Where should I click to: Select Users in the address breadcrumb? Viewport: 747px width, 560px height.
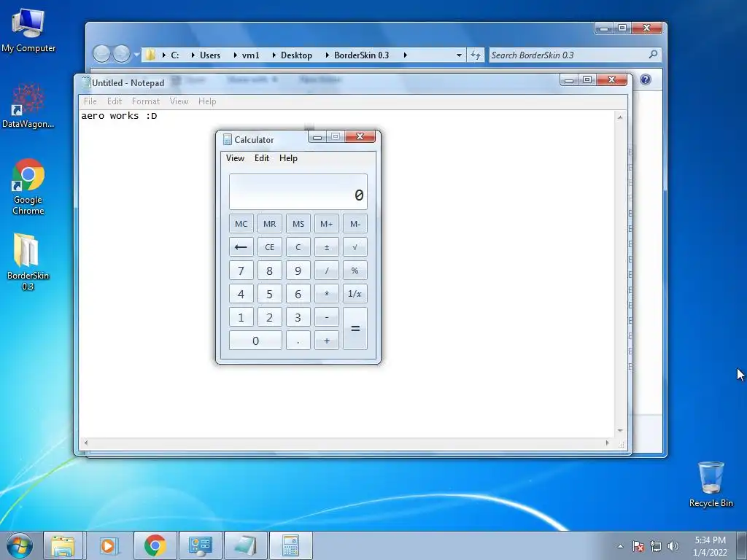pyautogui.click(x=210, y=55)
